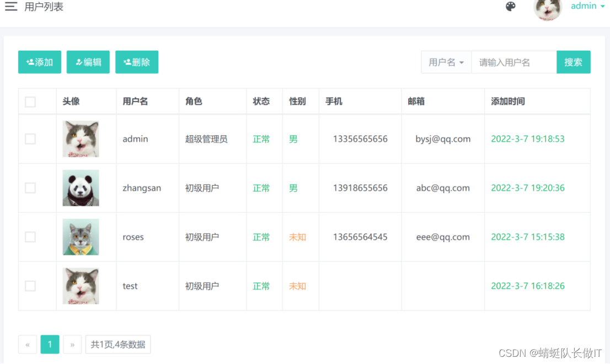Check the admin row checkbox
The height and width of the screenshot is (364, 610).
point(30,139)
